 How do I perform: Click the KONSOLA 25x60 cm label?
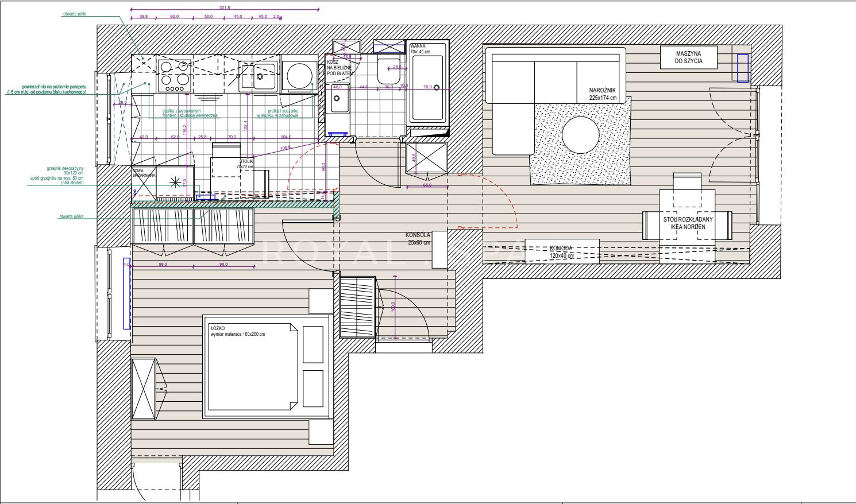[x=418, y=239]
